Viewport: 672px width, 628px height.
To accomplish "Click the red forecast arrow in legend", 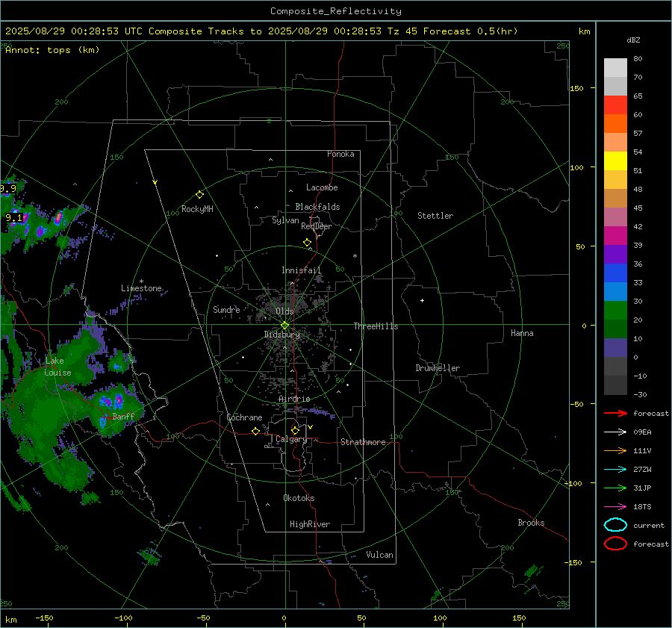I will 615,413.
